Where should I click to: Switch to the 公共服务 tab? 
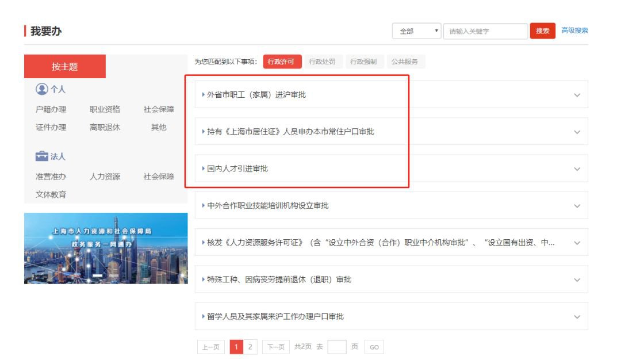[x=405, y=62]
